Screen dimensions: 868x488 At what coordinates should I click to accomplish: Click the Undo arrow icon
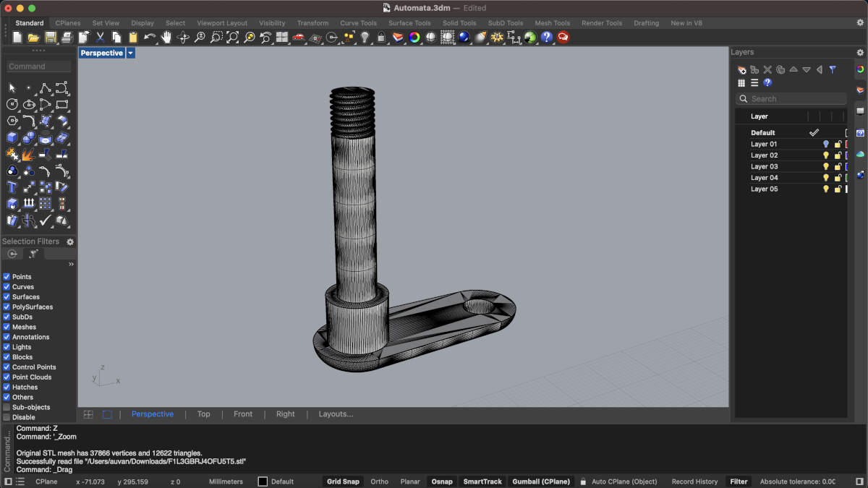coord(150,37)
